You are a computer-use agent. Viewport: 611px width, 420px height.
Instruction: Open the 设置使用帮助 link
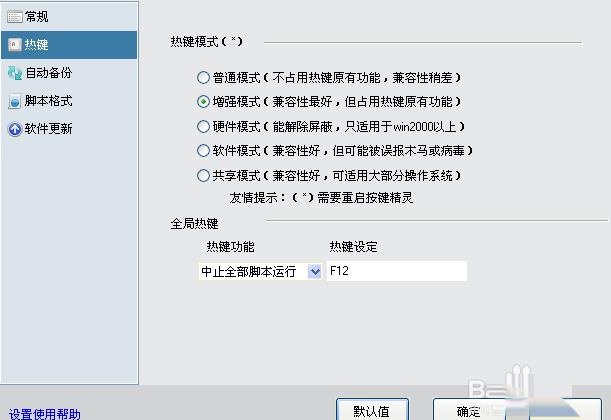click(44, 414)
